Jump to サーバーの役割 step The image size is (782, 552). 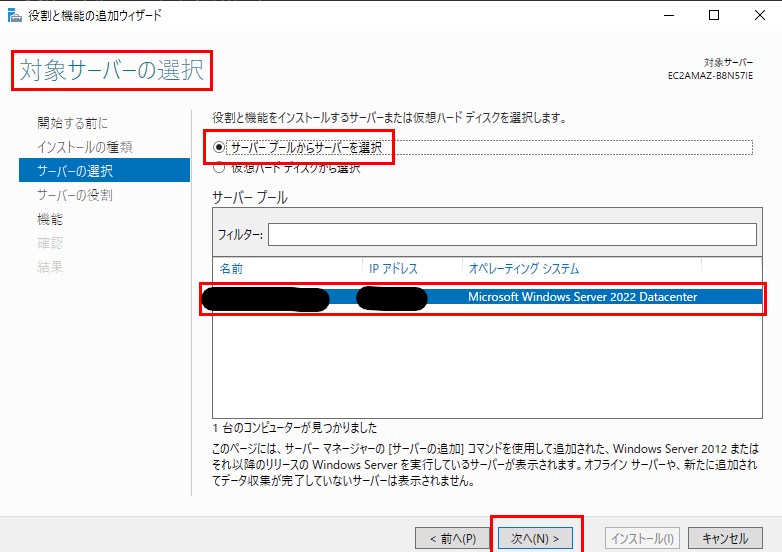75,195
